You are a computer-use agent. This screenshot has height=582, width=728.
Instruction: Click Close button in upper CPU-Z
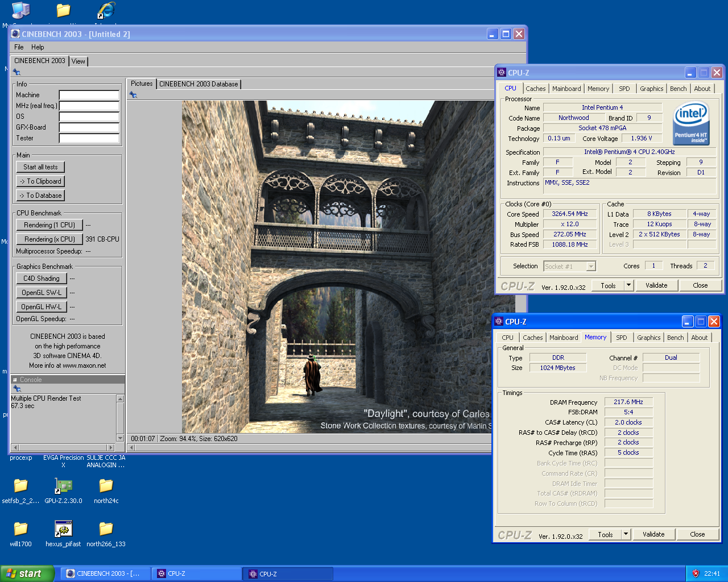[700, 285]
